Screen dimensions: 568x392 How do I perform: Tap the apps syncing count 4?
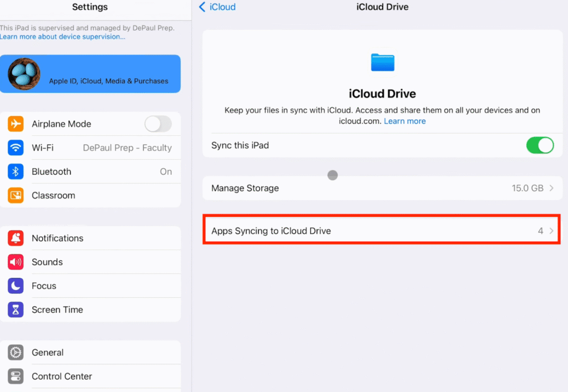point(540,231)
